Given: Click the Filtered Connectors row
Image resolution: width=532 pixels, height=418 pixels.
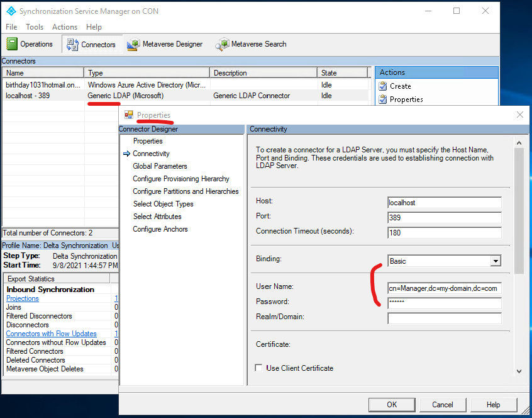Looking at the screenshot, I should tap(61, 351).
